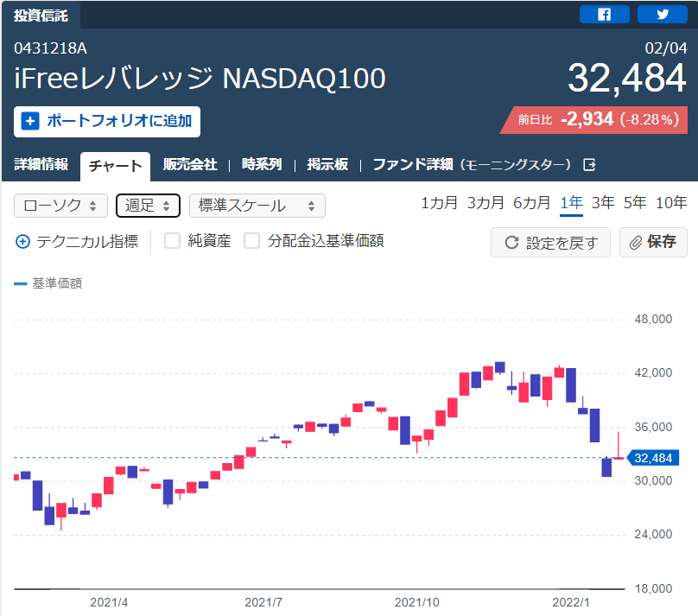
Task: Open the 週足 interval dropdown
Action: coord(148,206)
